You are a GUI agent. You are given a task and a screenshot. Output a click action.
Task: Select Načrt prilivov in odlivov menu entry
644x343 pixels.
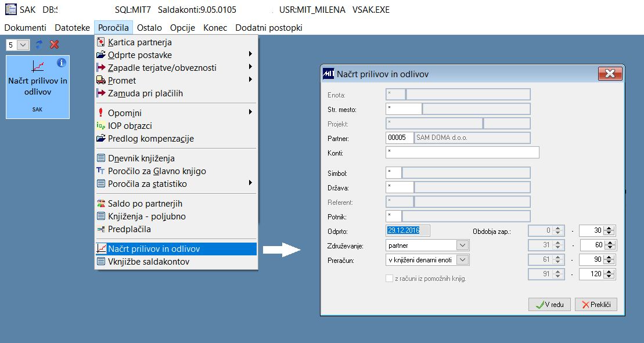pyautogui.click(x=176, y=248)
